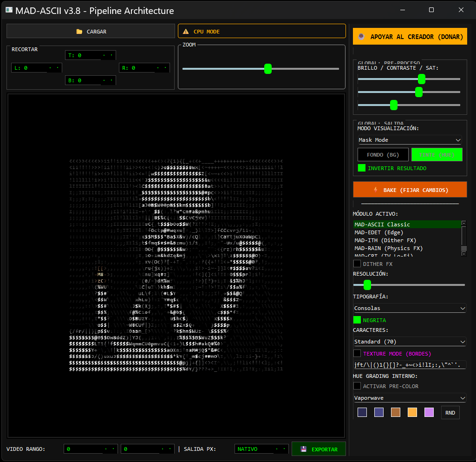Click the donate icon beside APOYAR AL CREADOR
This screenshot has height=462, width=476.
coord(361,37)
